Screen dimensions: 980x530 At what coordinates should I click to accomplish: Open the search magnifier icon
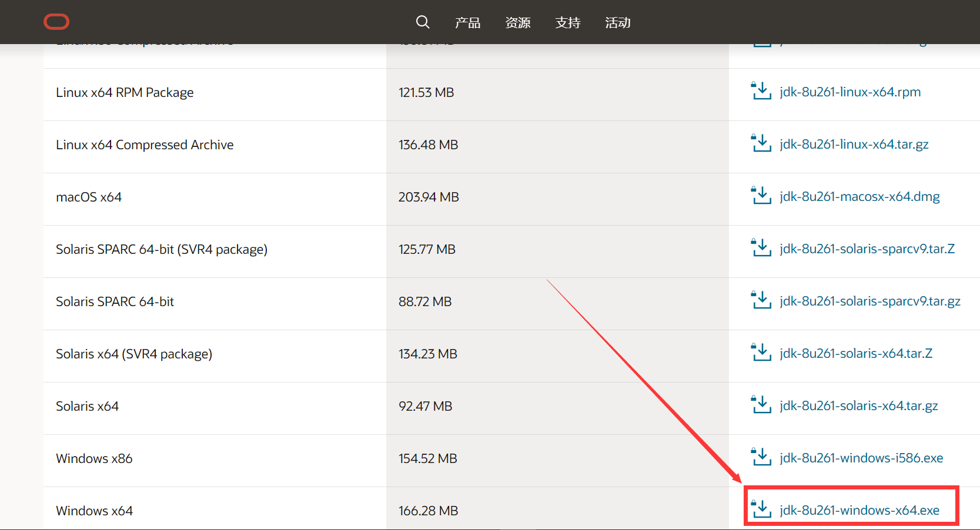tap(423, 22)
